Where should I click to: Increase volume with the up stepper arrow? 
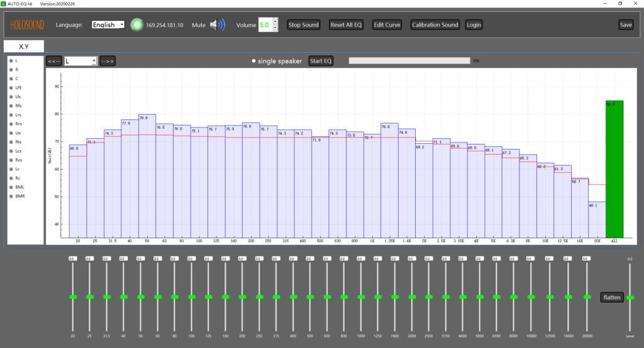[275, 22]
